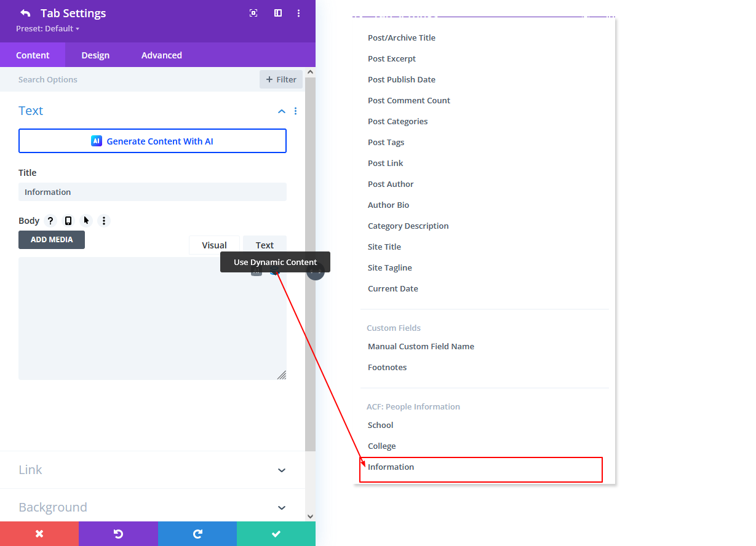Open the AI icon next to the body editor
Viewport: 756px width, 546px height.
tap(257, 271)
